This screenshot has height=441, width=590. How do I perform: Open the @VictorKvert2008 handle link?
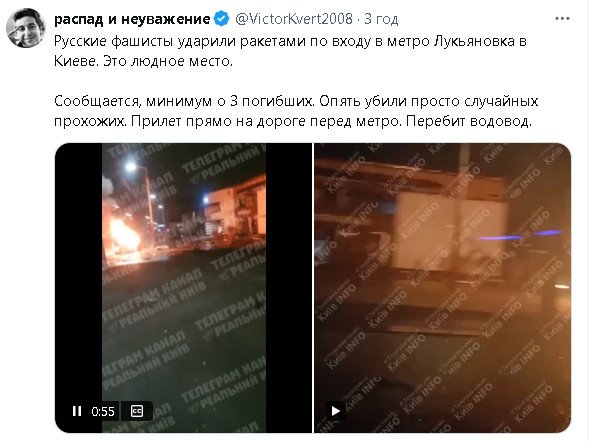(x=294, y=19)
